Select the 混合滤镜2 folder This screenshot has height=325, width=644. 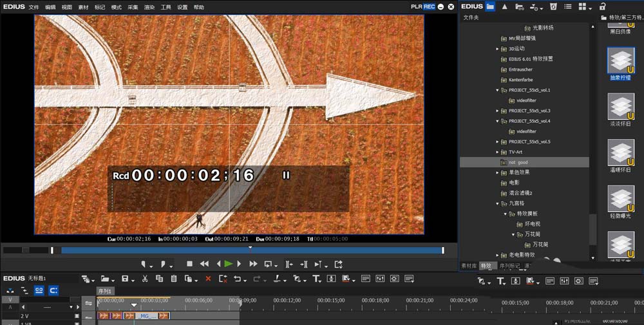tap(520, 193)
